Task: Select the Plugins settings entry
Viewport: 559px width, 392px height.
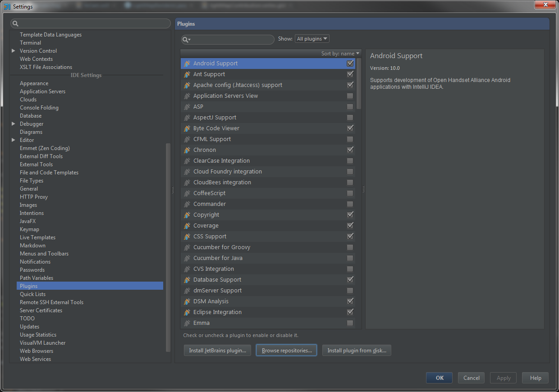Action: tap(90, 286)
